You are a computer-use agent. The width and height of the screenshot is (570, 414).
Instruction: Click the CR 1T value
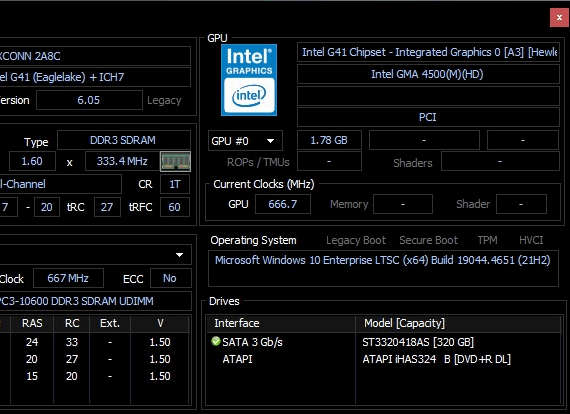(x=175, y=184)
